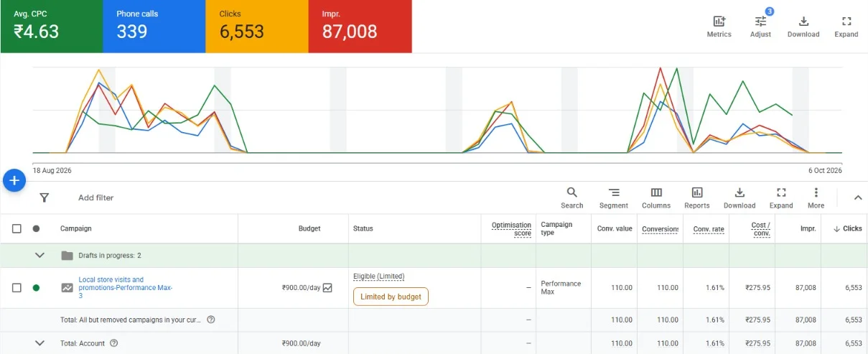The height and width of the screenshot is (354, 868).
Task: Click the campaign row's 1.61% conv. rate
Action: click(x=714, y=288)
